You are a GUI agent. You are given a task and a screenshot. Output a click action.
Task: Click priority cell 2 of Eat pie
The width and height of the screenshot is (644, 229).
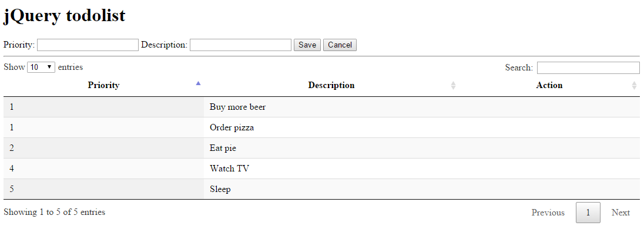[103, 148]
